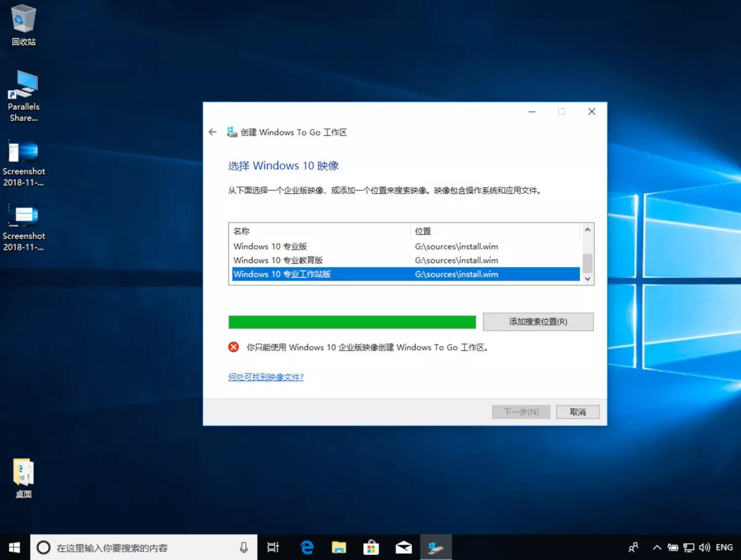Open File Explorer from taskbar

coord(339,547)
